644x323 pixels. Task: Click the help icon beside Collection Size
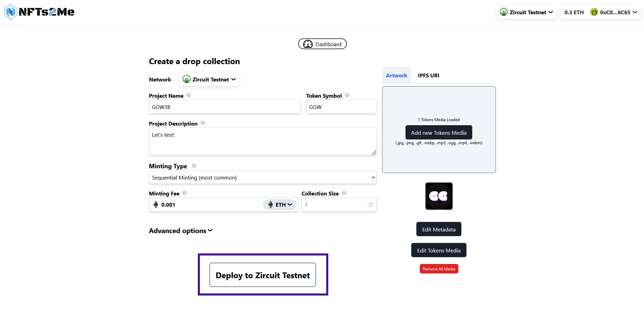[x=344, y=193]
